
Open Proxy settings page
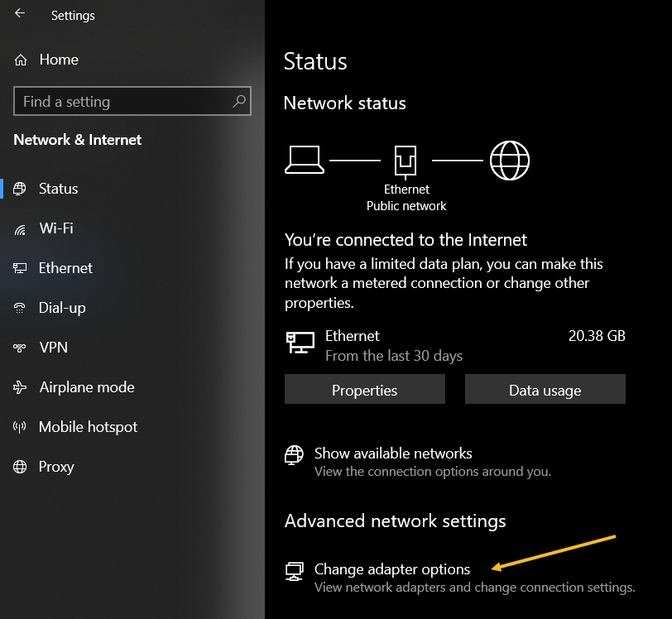(x=56, y=467)
